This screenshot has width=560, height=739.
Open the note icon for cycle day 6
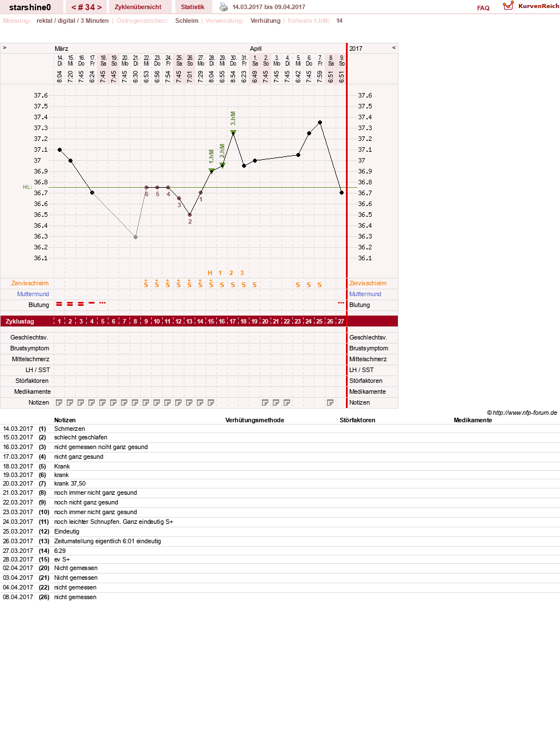[114, 402]
